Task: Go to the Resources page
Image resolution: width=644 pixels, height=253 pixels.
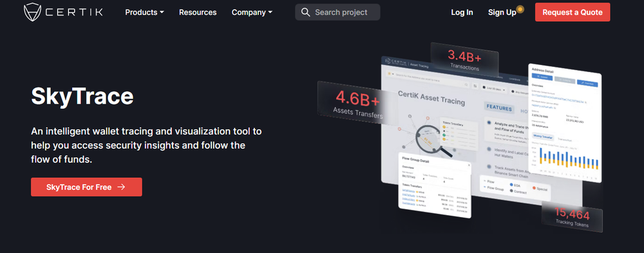Action: tap(198, 12)
